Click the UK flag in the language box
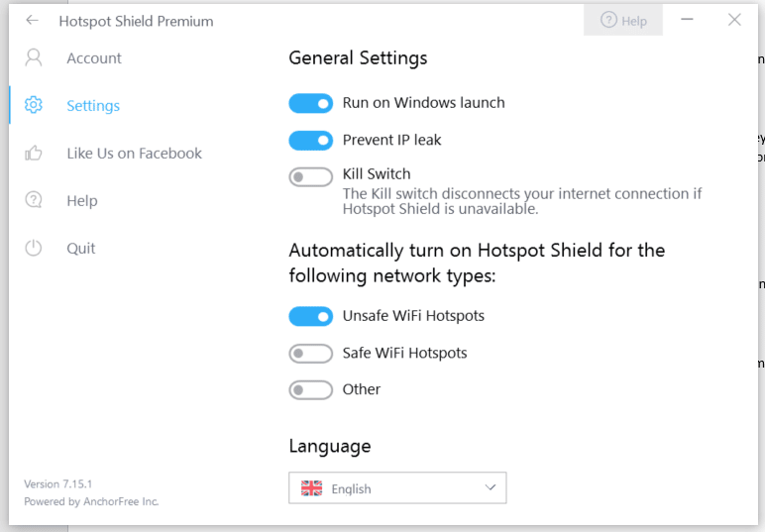 [312, 488]
